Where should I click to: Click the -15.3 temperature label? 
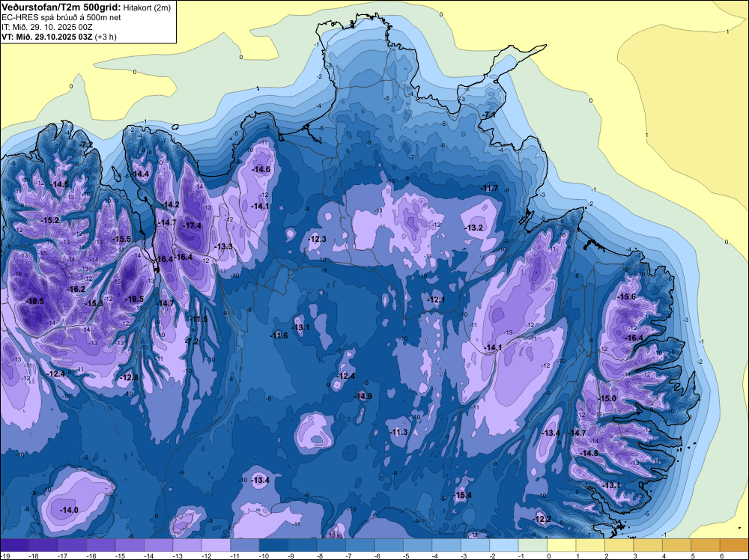coord(94,304)
